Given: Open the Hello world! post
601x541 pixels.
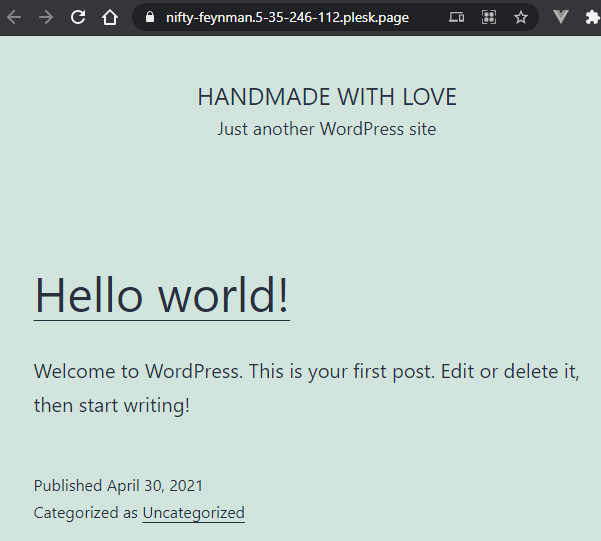Looking at the screenshot, I should pyautogui.click(x=162, y=295).
